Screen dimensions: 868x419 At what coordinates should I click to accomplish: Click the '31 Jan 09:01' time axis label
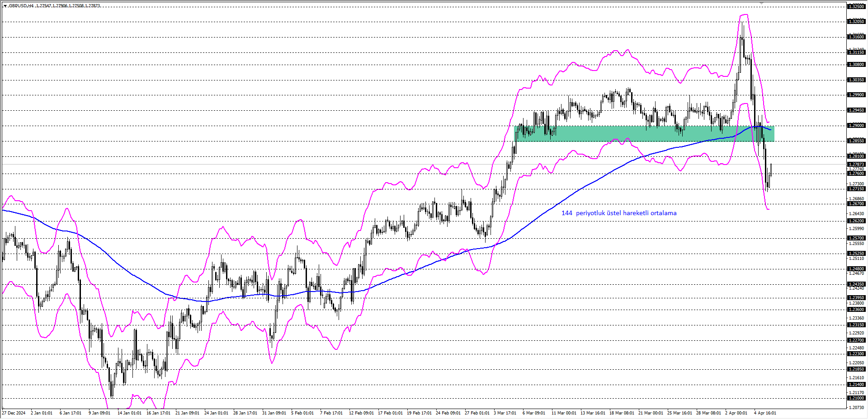tap(274, 413)
